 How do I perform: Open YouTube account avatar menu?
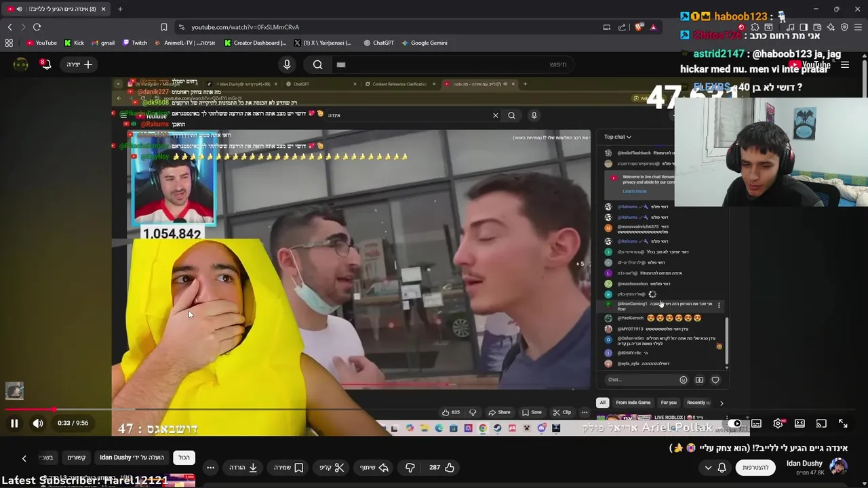tap(21, 64)
